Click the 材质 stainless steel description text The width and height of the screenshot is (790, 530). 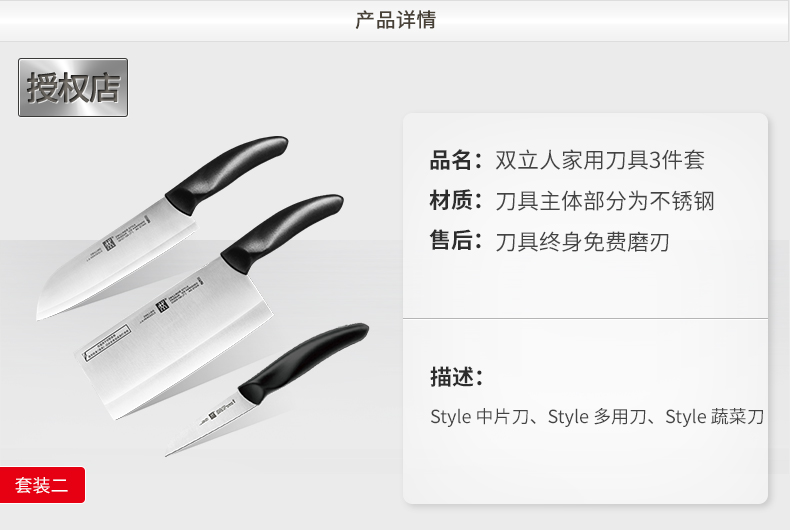[605, 201]
